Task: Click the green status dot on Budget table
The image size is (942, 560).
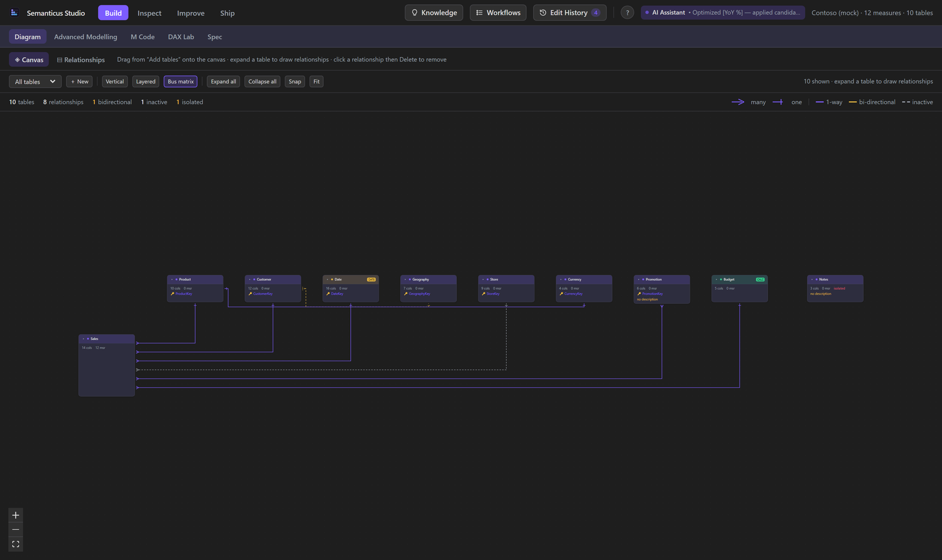Action: [x=721, y=279]
